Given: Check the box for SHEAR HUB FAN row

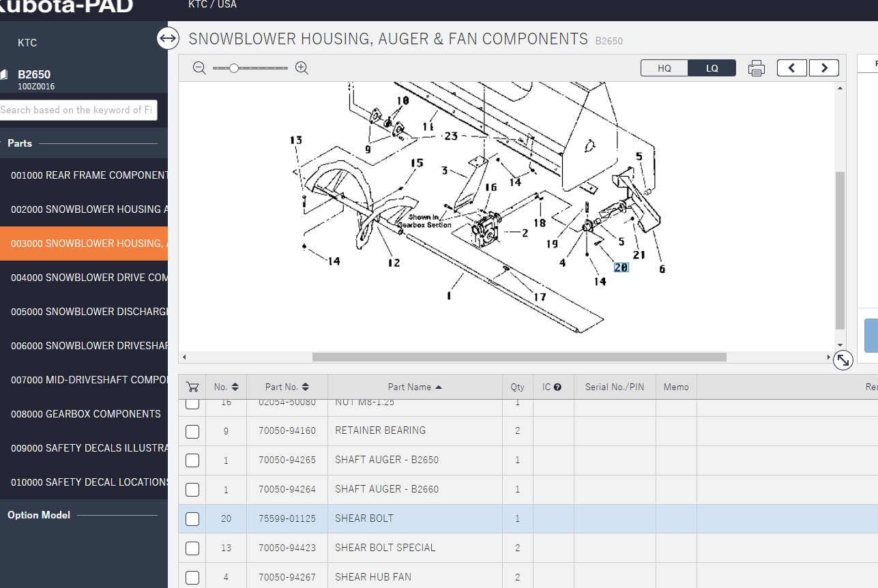Looking at the screenshot, I should point(192,578).
